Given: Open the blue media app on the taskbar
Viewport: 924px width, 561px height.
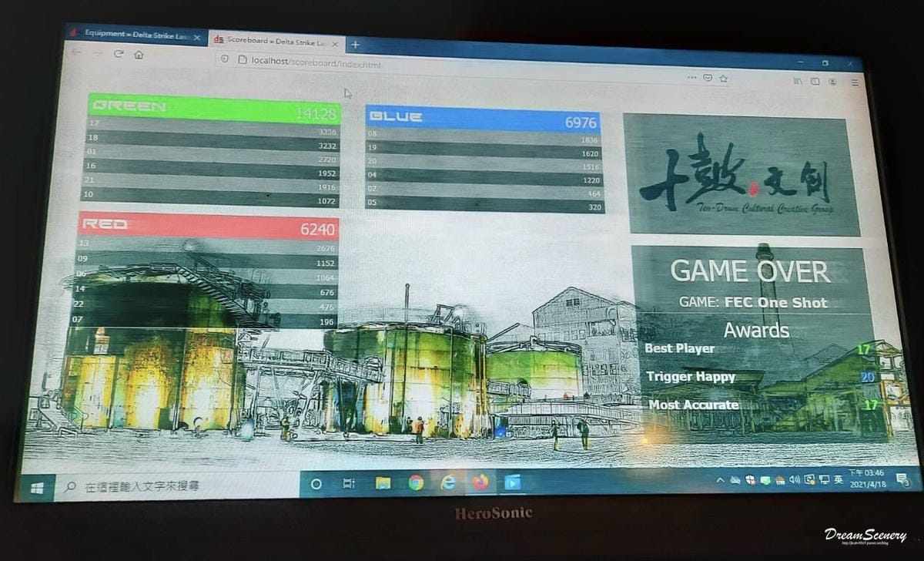Looking at the screenshot, I should 512,482.
